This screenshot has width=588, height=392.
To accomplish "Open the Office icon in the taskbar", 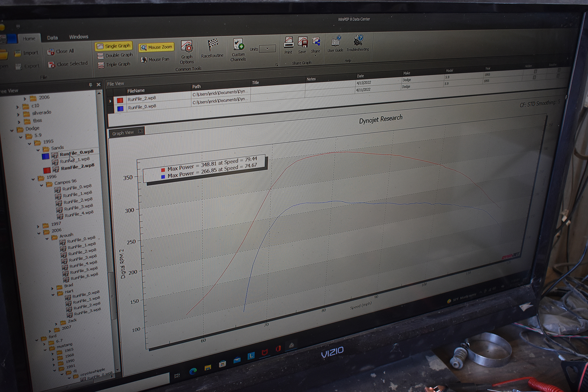I will click(278, 349).
